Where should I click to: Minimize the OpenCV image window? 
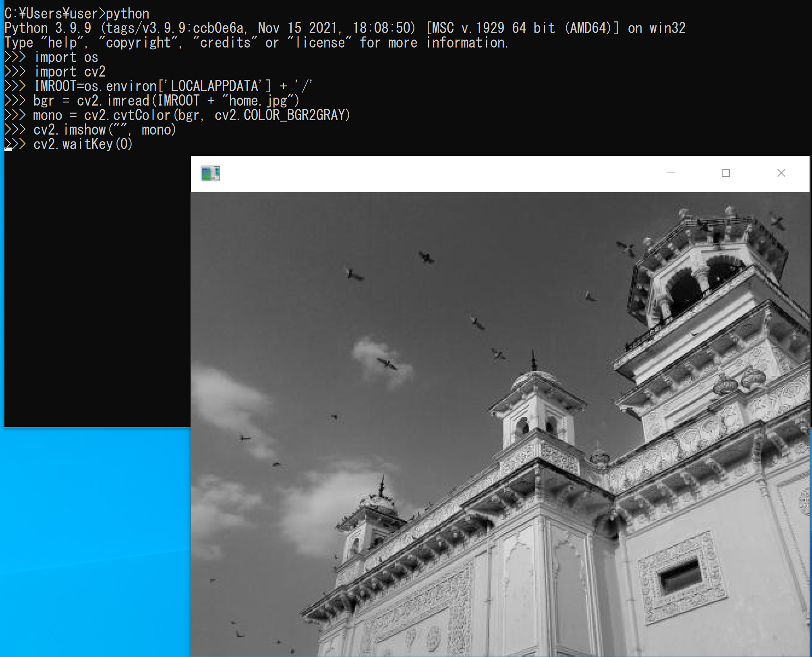tap(671, 173)
